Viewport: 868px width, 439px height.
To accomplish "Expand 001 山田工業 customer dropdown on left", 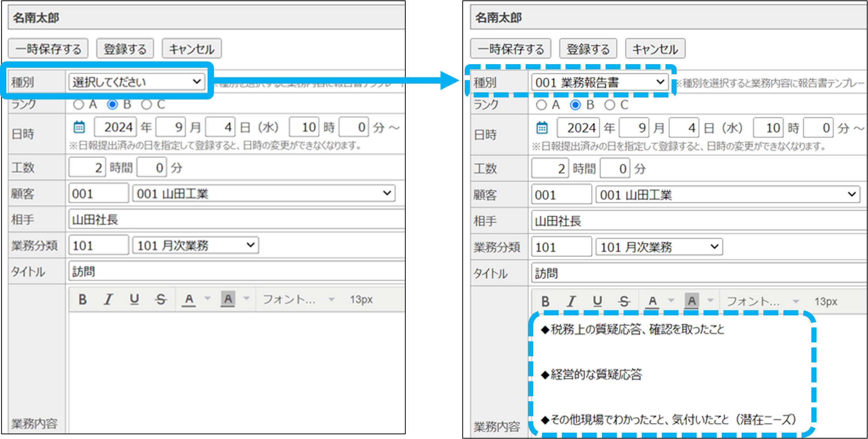I will [x=263, y=193].
